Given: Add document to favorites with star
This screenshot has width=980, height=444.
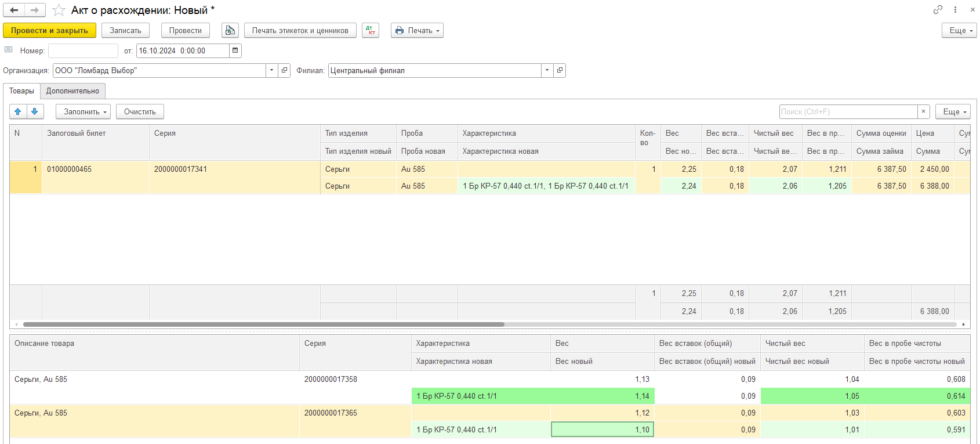Looking at the screenshot, I should [59, 10].
